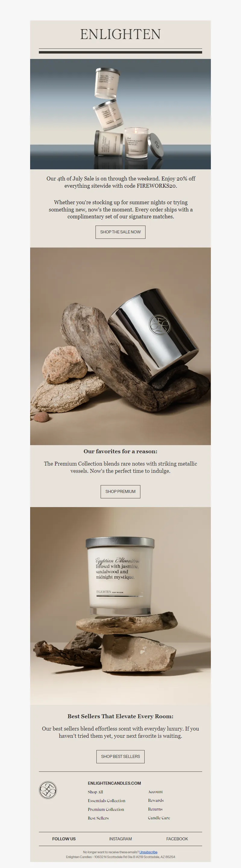241x868 pixels.
Task: Go to Essentials Collection link
Action: (107, 801)
